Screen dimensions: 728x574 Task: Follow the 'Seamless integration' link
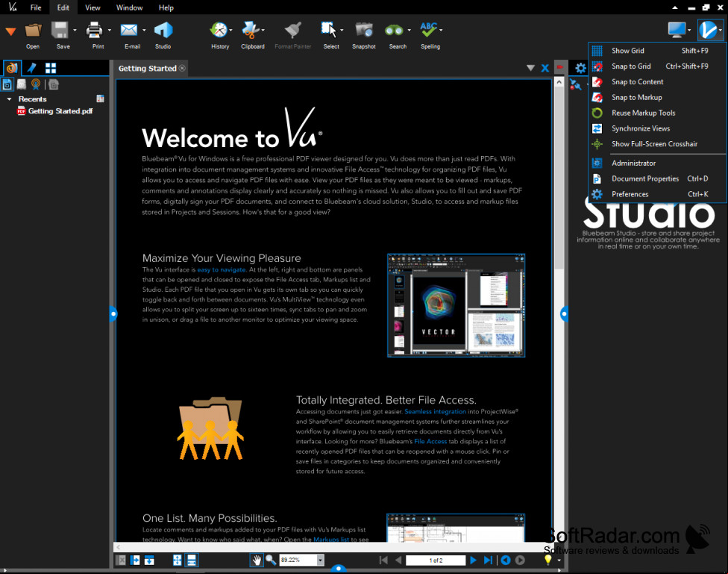click(x=435, y=411)
